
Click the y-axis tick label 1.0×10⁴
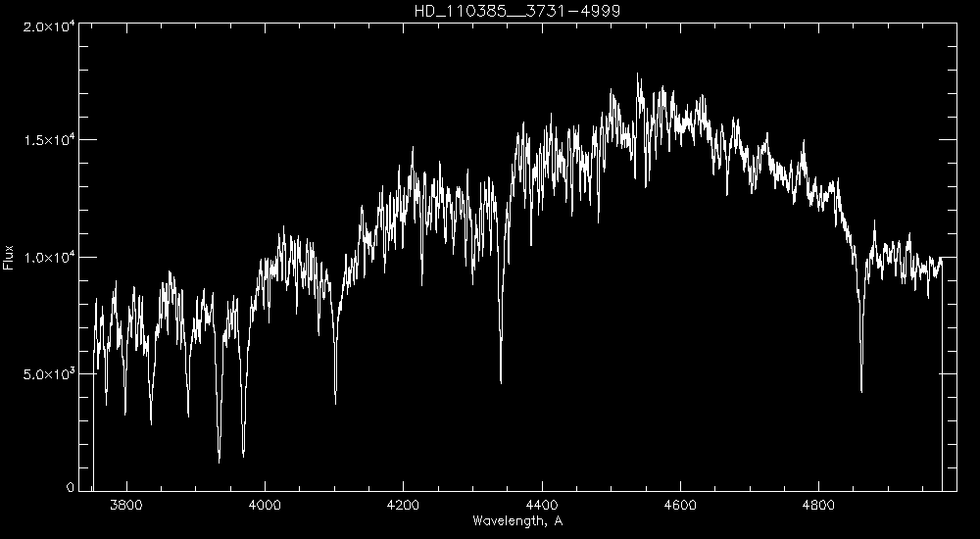[50, 259]
